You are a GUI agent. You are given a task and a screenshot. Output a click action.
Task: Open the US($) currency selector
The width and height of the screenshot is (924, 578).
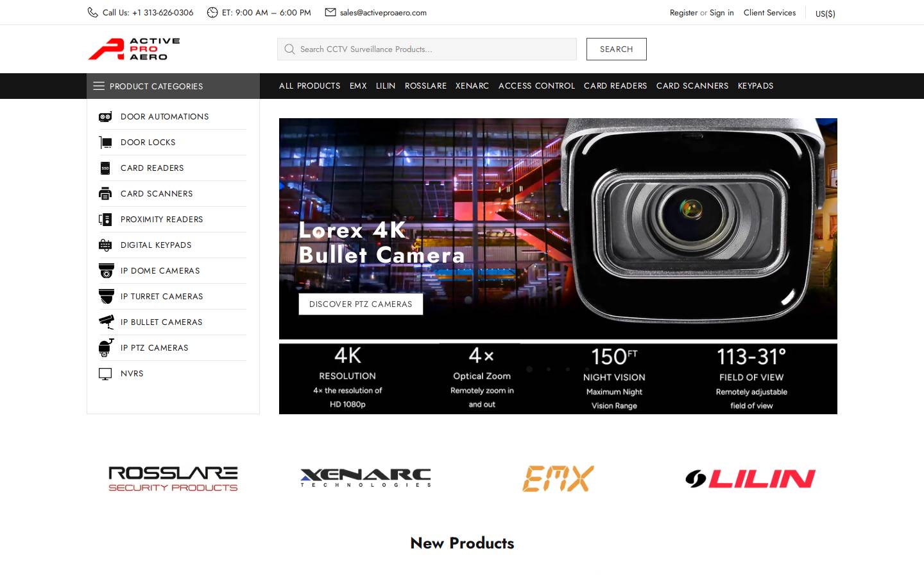(x=825, y=13)
